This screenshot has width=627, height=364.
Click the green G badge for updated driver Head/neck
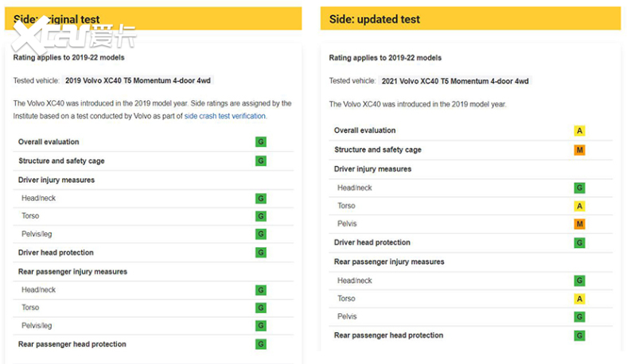tap(579, 188)
